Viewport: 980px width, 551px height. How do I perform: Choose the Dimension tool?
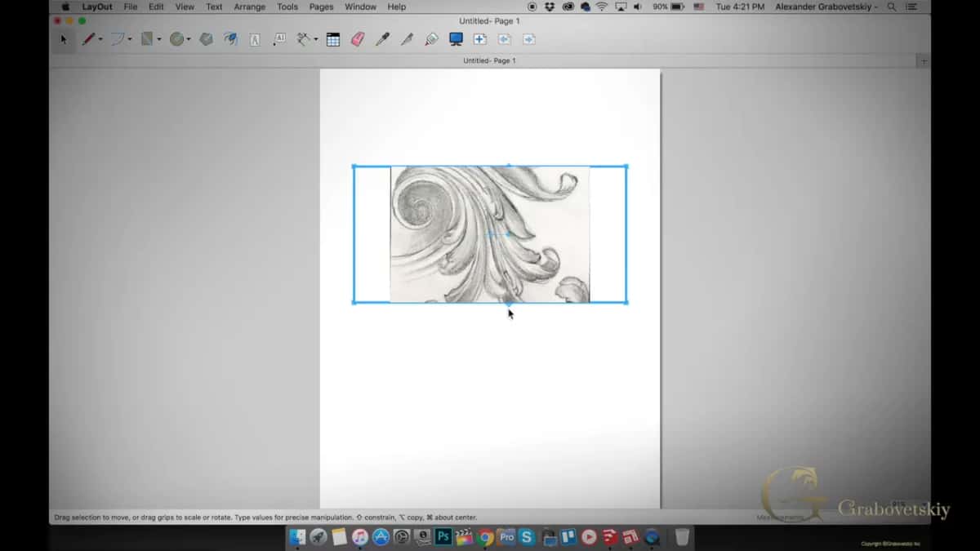point(305,39)
